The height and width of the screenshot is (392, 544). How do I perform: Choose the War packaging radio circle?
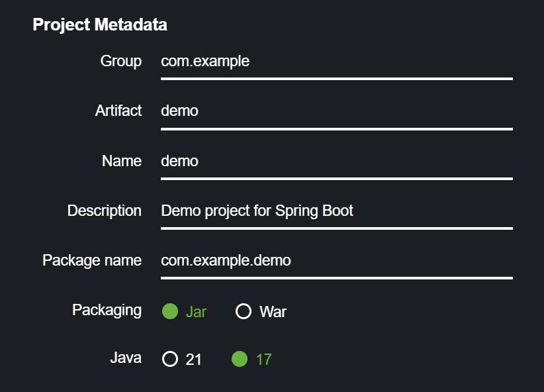[244, 311]
